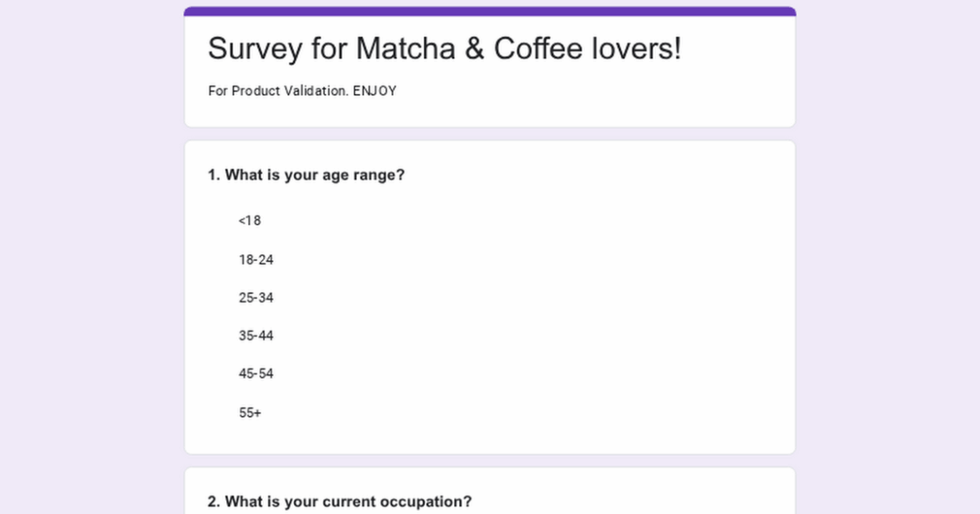Click the description "For Product Validation. ENJOY"

[302, 90]
